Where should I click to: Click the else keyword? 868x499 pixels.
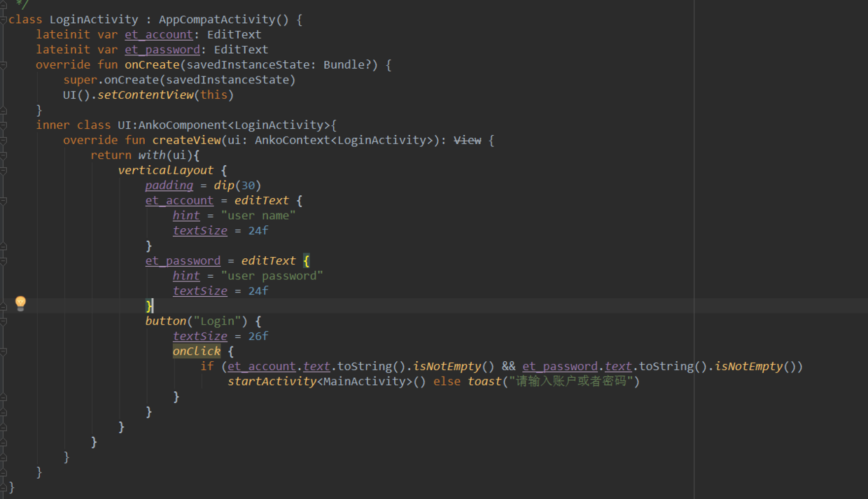point(447,381)
